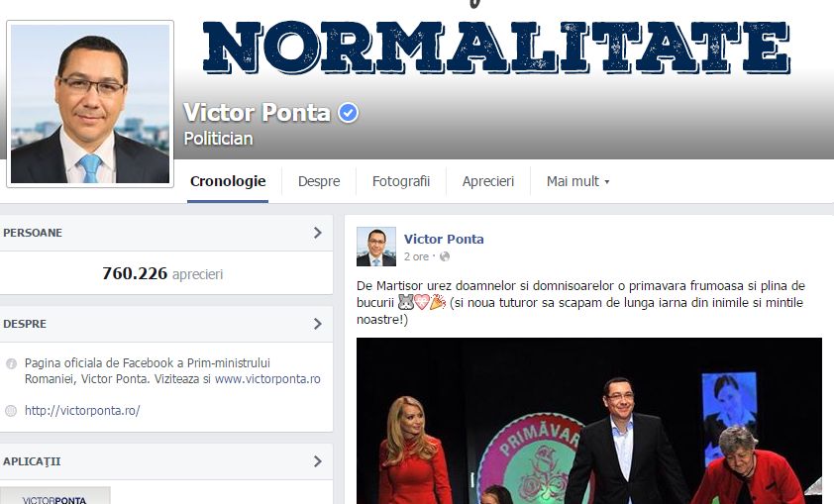This screenshot has height=504, width=834.
Task: Click post author's small avatar thumbnail
Action: pos(376,247)
